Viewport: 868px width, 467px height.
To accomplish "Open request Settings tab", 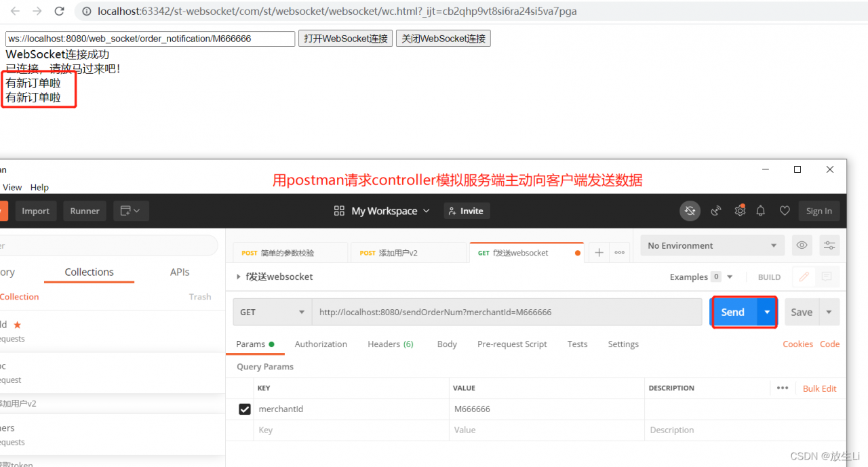I will click(x=623, y=344).
